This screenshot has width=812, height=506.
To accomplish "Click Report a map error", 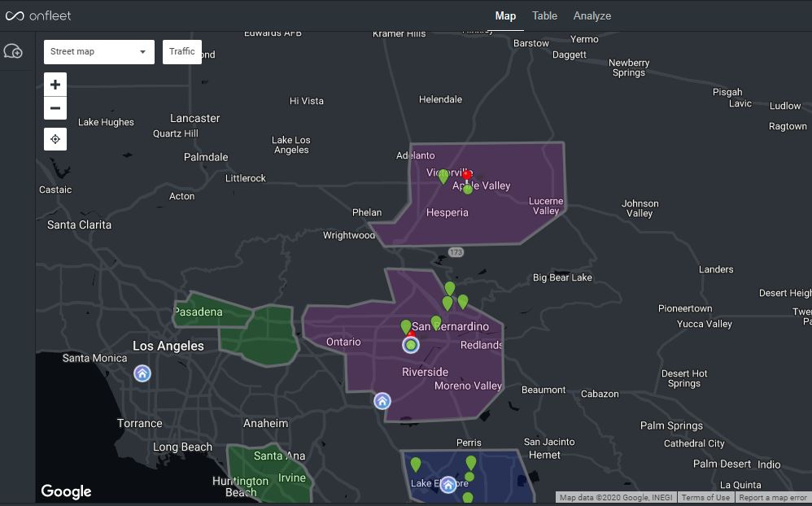I will [773, 498].
